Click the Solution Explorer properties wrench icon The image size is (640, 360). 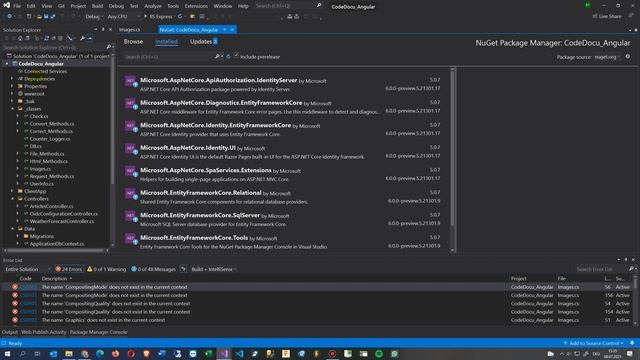tap(82, 38)
